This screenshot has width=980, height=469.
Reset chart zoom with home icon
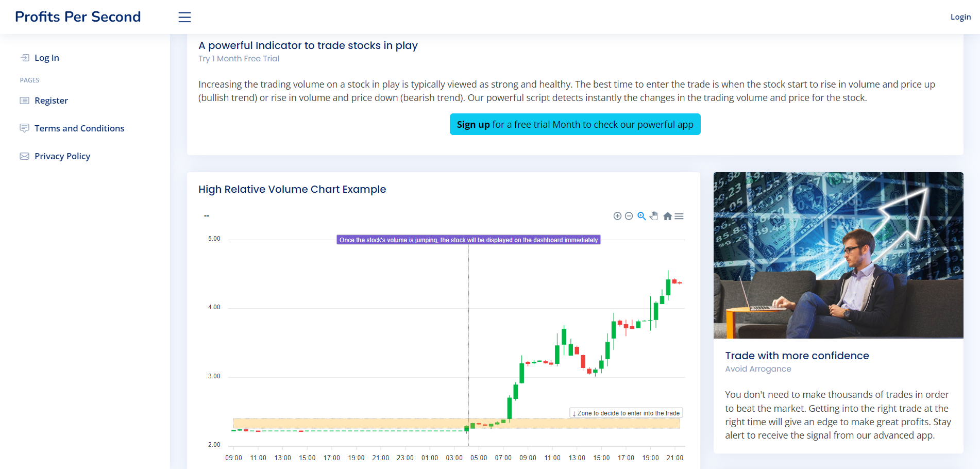point(667,216)
